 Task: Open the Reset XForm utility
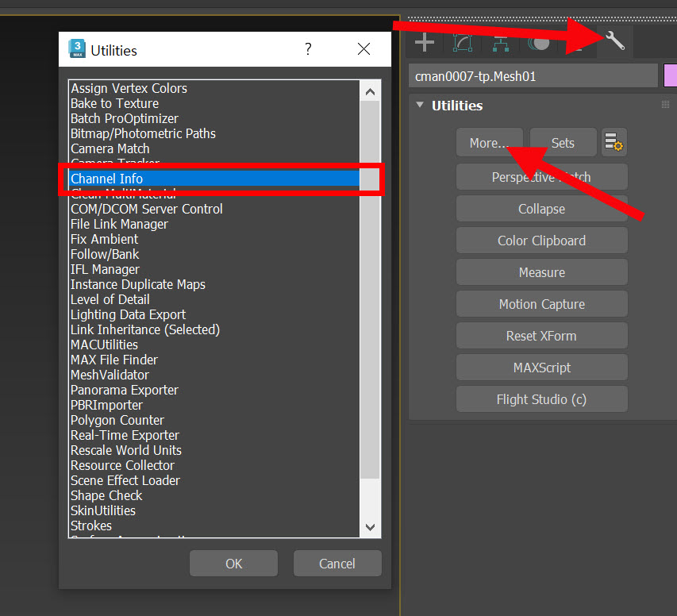click(541, 336)
